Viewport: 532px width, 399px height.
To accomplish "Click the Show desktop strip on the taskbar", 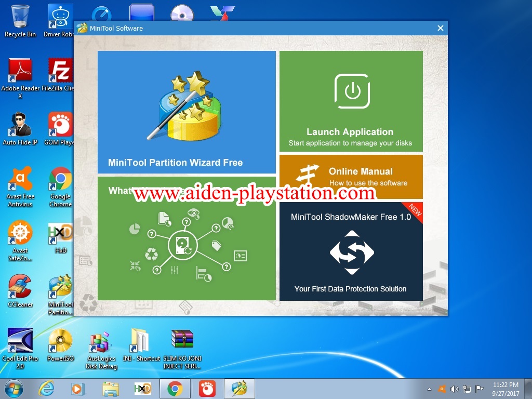I will pyautogui.click(x=528, y=389).
